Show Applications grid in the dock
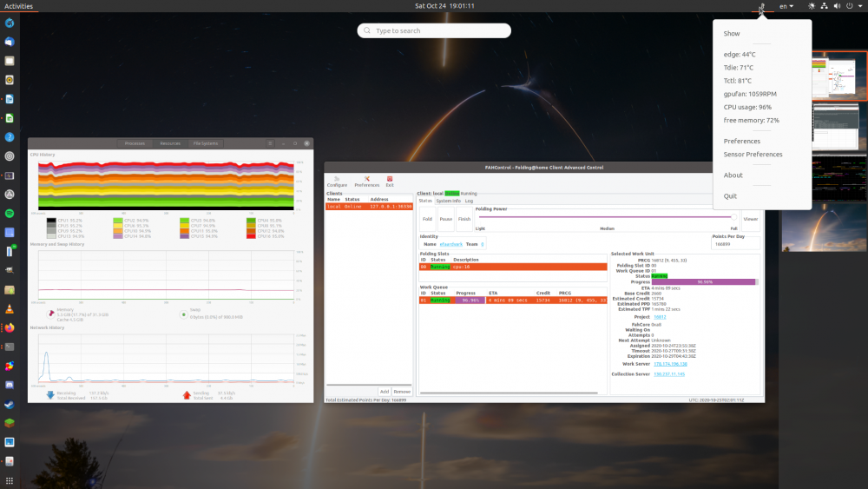 point(10,480)
